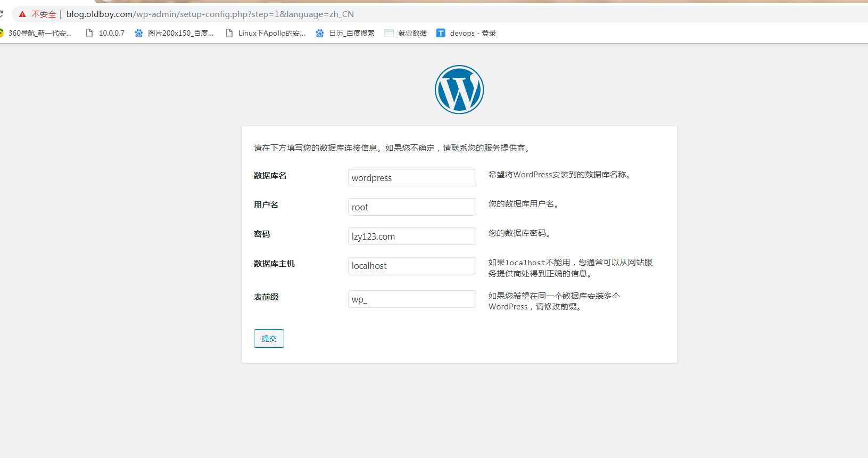Click the WordPress logo
This screenshot has width=868, height=458.
tap(459, 89)
